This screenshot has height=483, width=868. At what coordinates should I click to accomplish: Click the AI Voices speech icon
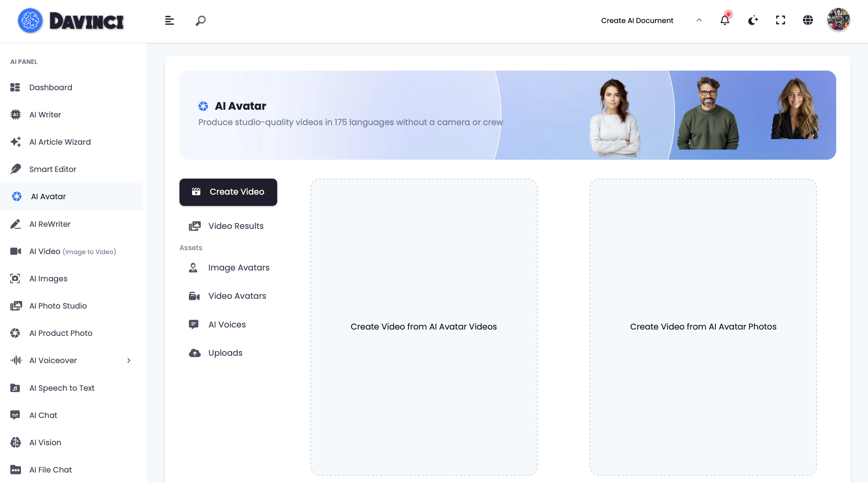tap(193, 325)
